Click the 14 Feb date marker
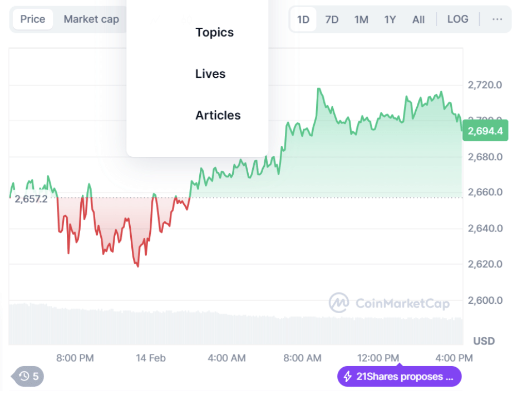This screenshot has height=405, width=532. coord(151,358)
